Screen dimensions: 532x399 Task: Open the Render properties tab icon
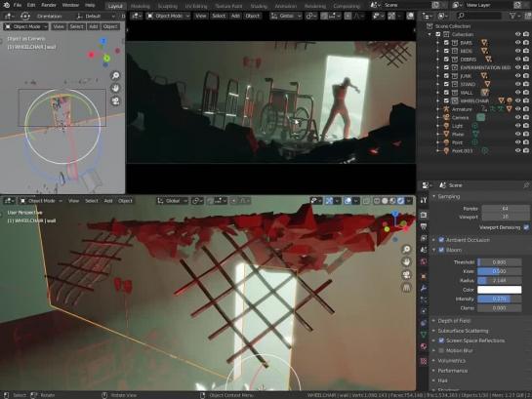[x=424, y=215]
